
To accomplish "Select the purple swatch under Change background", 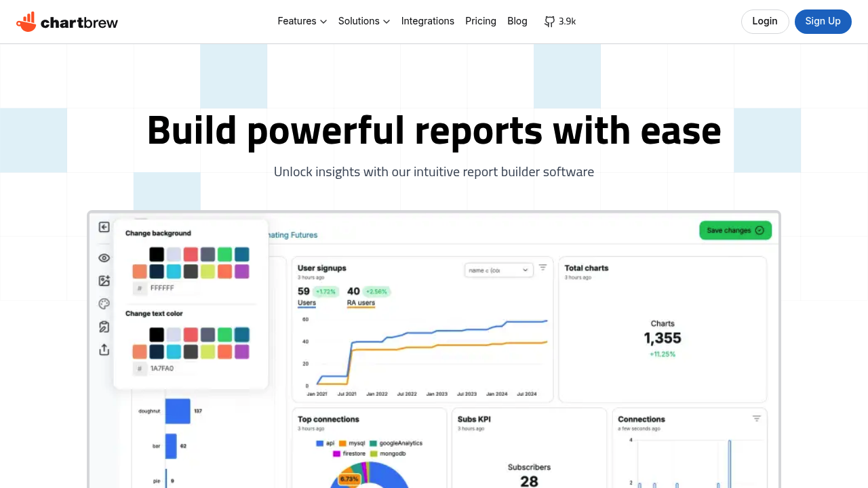I will point(241,271).
